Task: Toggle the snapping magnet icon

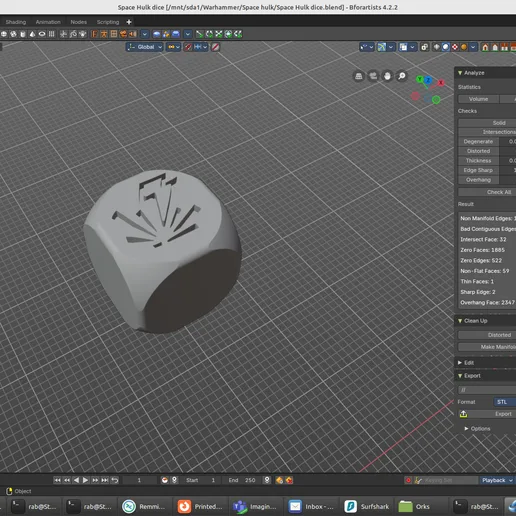Action: click(x=188, y=47)
